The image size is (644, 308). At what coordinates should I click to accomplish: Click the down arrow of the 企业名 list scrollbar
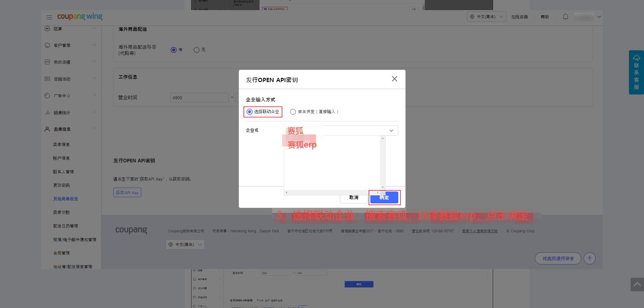(383, 187)
